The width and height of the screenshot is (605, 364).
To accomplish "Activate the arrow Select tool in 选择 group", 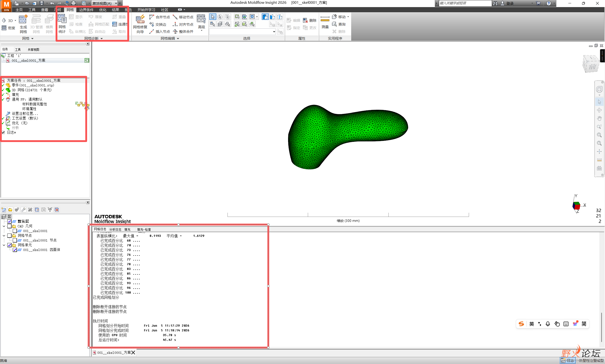I will pos(213,17).
